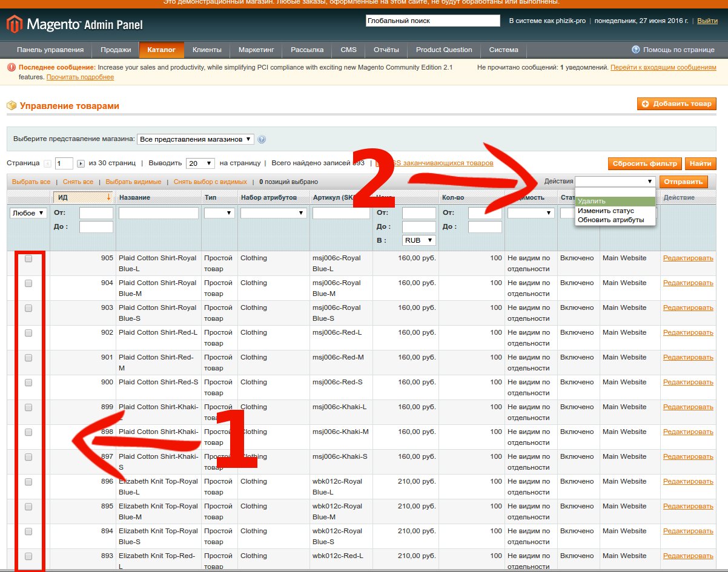Screen dimensions: 728x572
Task: Open the CMS menu
Action: (x=349, y=50)
